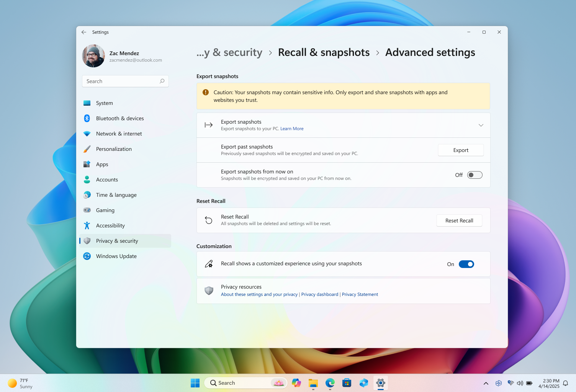The width and height of the screenshot is (576, 392).
Task: Select the Bluetooth & devices section
Action: [120, 118]
